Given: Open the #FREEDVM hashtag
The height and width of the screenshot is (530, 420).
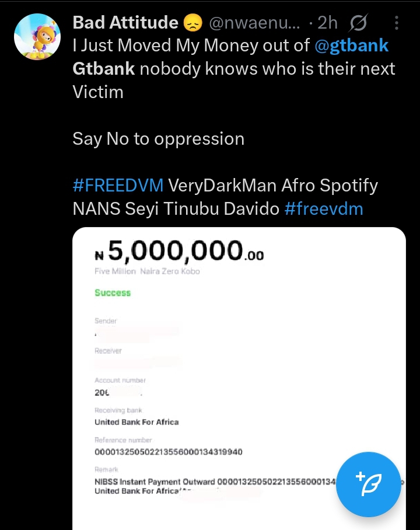Looking at the screenshot, I should pyautogui.click(x=117, y=186).
